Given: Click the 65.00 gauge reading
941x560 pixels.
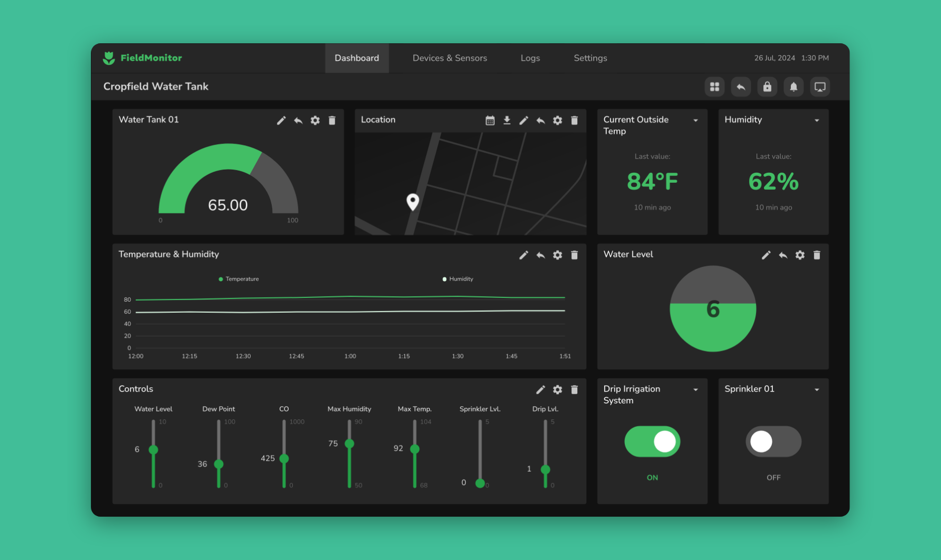Looking at the screenshot, I should click(x=228, y=205).
